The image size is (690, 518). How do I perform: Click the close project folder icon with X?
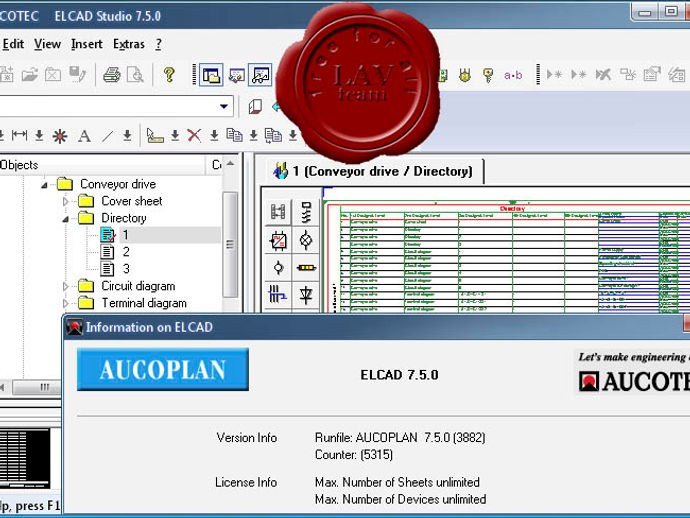point(53,75)
